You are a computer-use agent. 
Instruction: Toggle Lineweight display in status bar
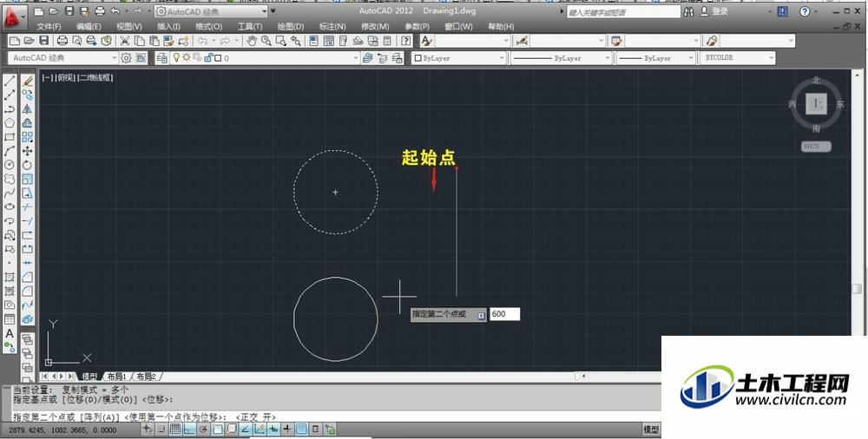coord(287,429)
